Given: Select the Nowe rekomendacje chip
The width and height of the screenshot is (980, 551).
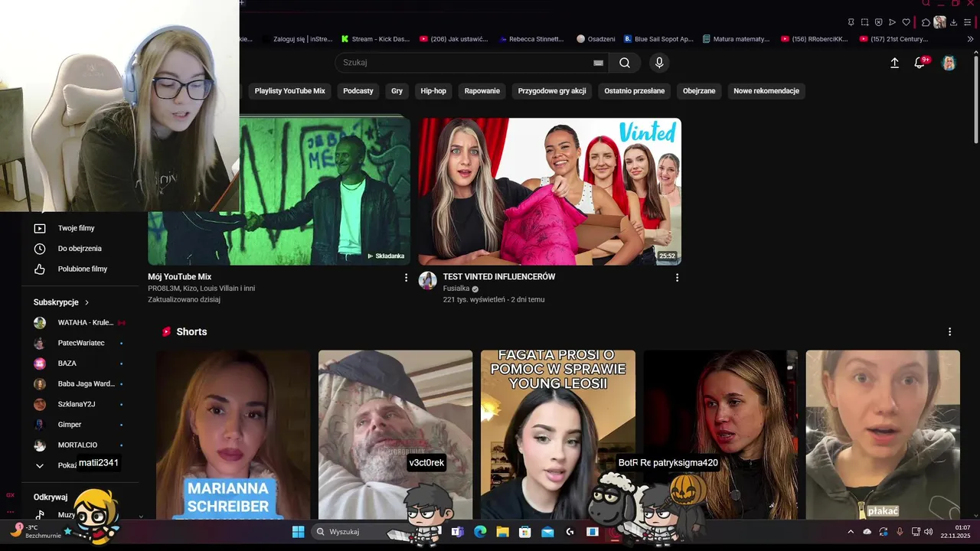Looking at the screenshot, I should (766, 91).
